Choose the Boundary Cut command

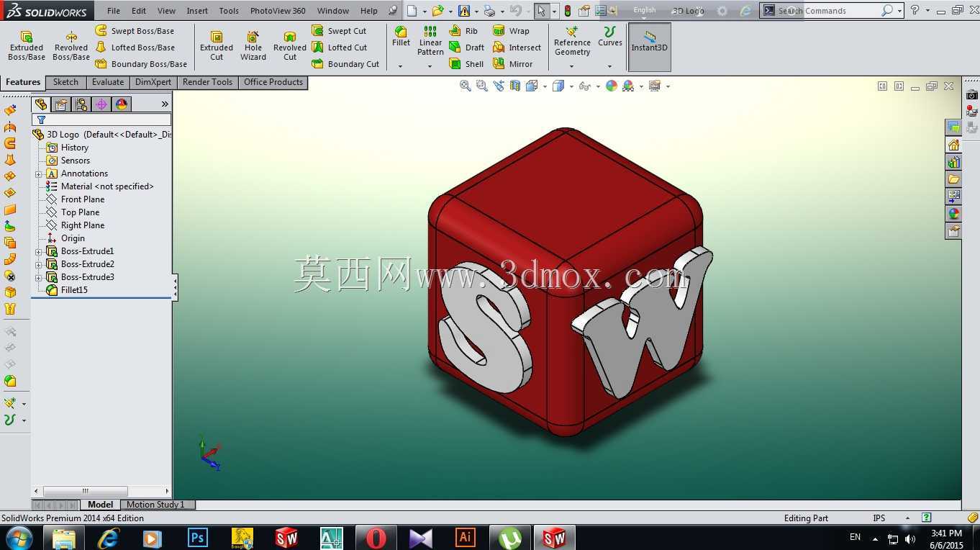coord(345,64)
